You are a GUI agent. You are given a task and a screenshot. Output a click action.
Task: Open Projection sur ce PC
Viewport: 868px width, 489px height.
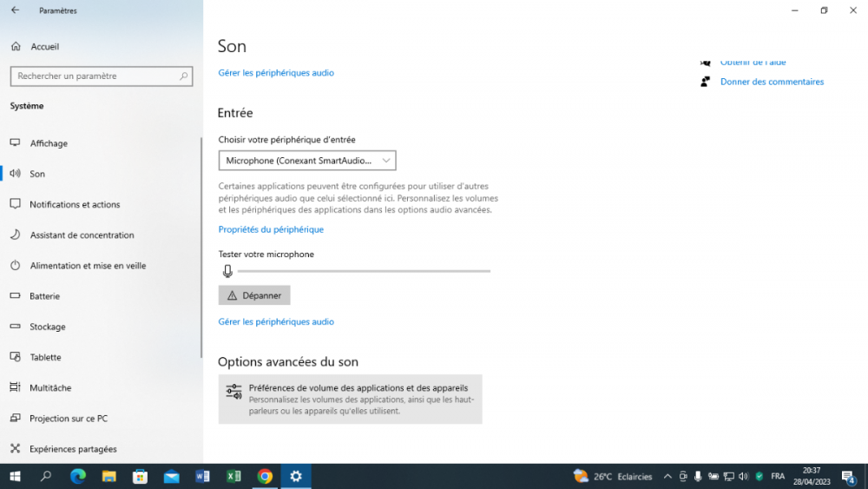[x=69, y=419]
